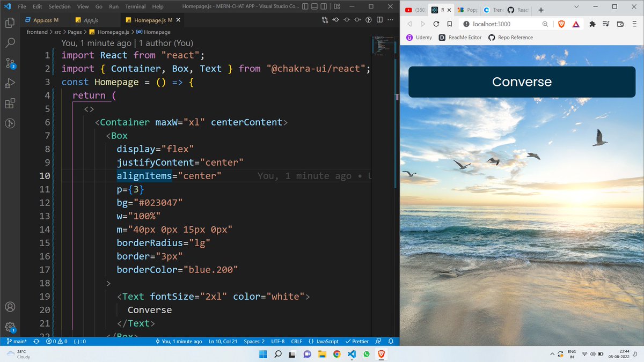Click the main* branch in the status bar
Image resolution: width=644 pixels, height=362 pixels.
click(17, 341)
